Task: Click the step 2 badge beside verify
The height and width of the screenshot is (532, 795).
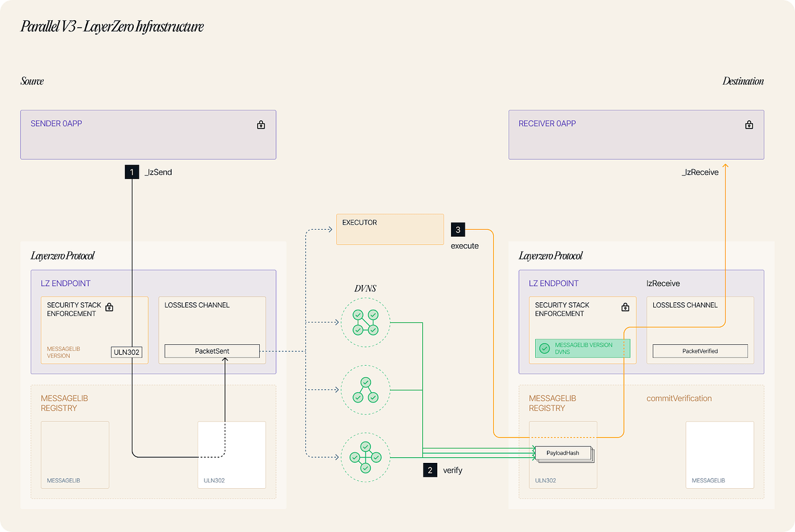Action: pyautogui.click(x=430, y=470)
